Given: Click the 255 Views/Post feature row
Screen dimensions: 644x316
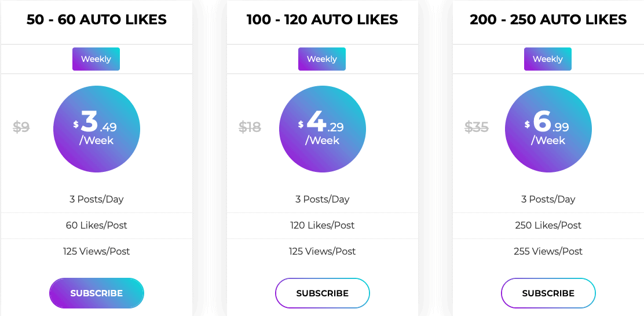Looking at the screenshot, I should [x=548, y=251].
